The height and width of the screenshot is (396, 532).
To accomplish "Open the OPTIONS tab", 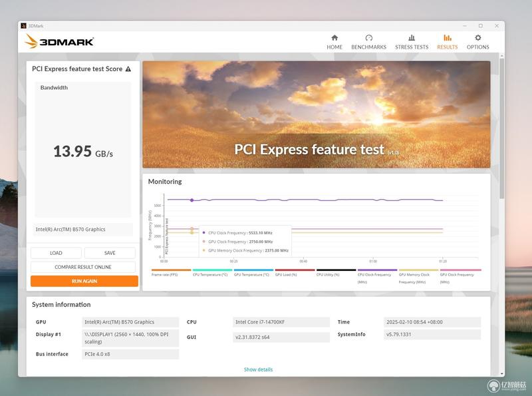I will click(x=477, y=42).
